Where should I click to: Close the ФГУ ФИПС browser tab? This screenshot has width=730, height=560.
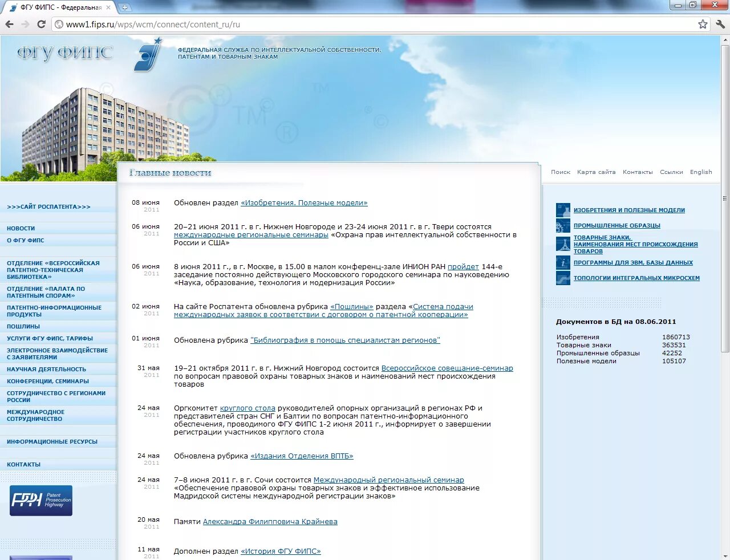(x=108, y=7)
